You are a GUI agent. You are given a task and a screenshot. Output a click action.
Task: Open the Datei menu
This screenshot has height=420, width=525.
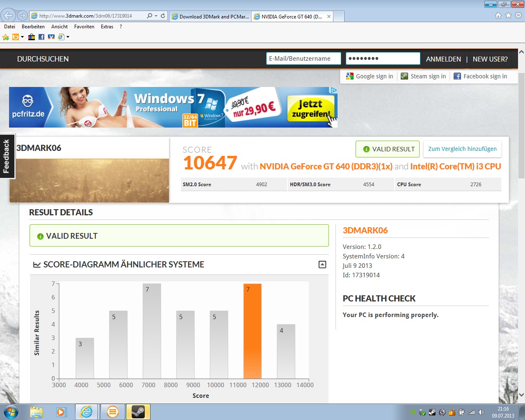pos(9,27)
